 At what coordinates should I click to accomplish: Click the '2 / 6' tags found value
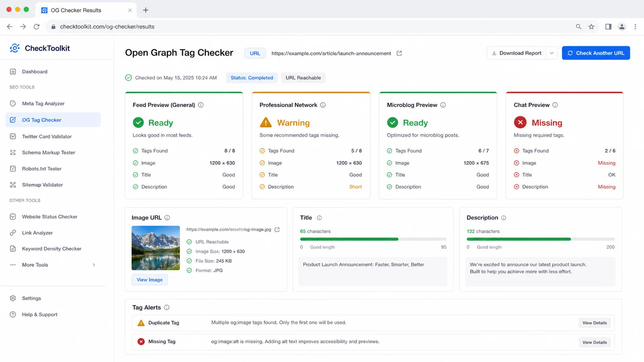[610, 151]
